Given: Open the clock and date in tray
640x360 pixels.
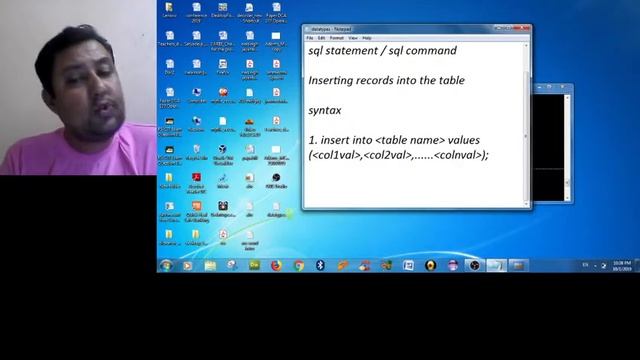Looking at the screenshot, I should (x=622, y=266).
